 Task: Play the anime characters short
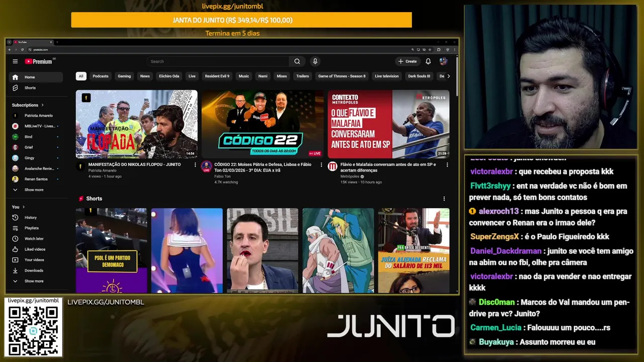click(x=338, y=250)
